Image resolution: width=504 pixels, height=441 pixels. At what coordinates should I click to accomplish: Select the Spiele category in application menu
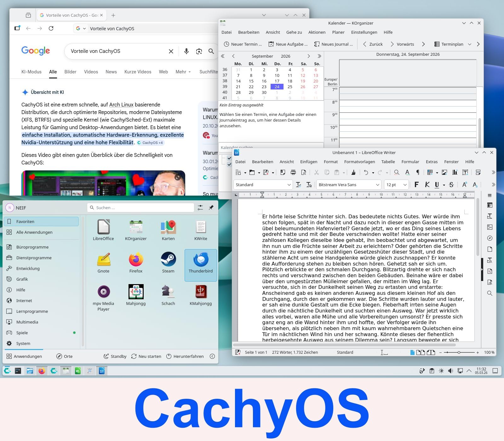pyautogui.click(x=41, y=333)
